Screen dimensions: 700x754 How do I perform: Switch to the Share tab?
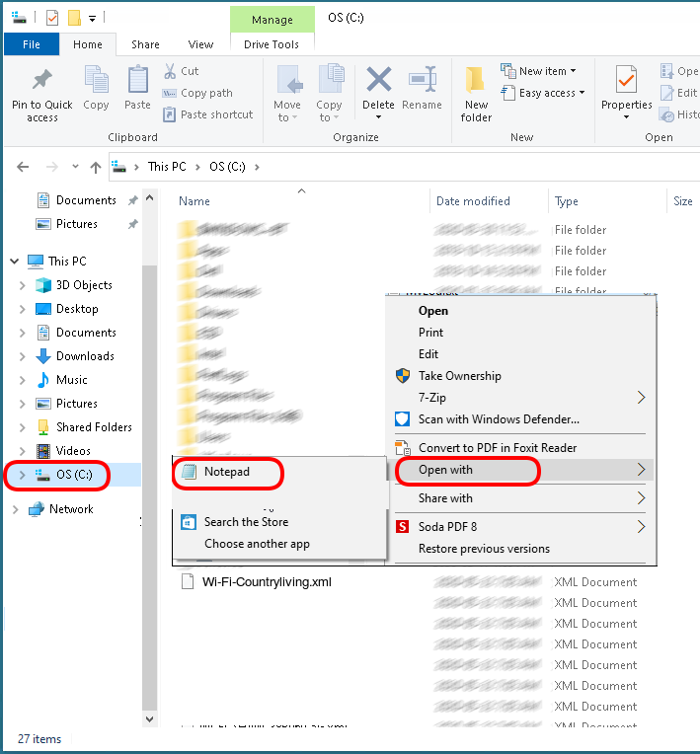tap(145, 44)
